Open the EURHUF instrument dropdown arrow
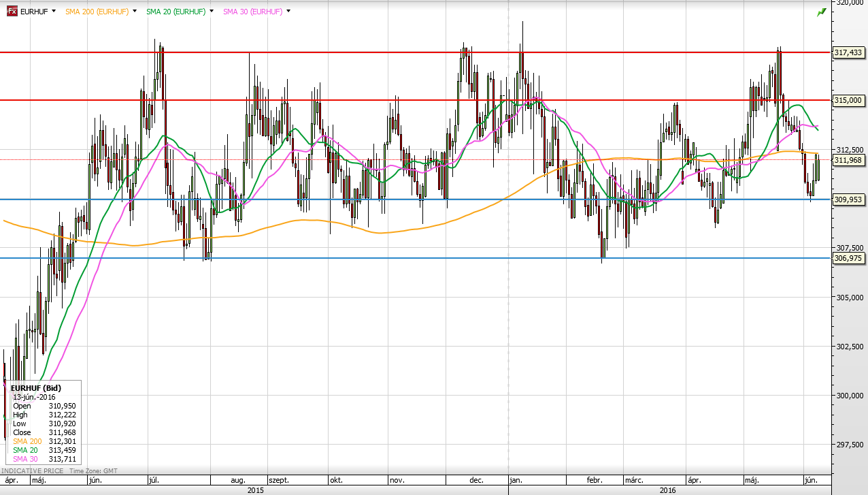The width and height of the screenshot is (868, 495). coord(53,12)
